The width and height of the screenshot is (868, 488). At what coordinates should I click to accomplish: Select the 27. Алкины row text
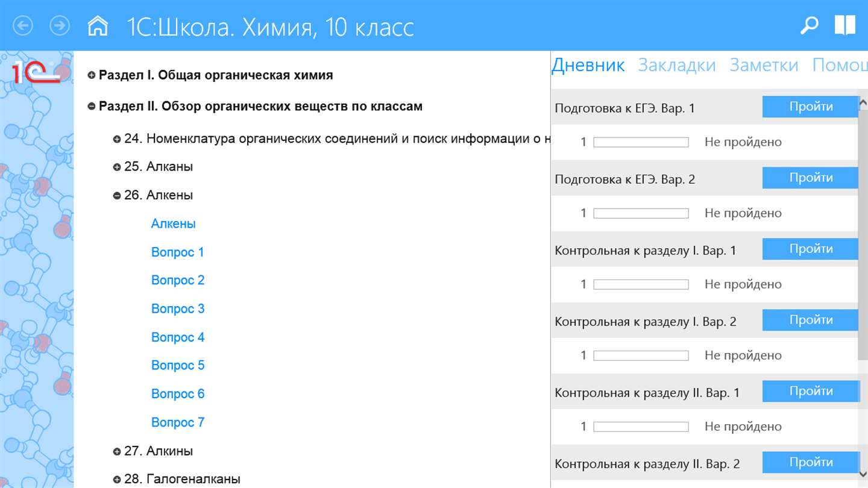159,451
